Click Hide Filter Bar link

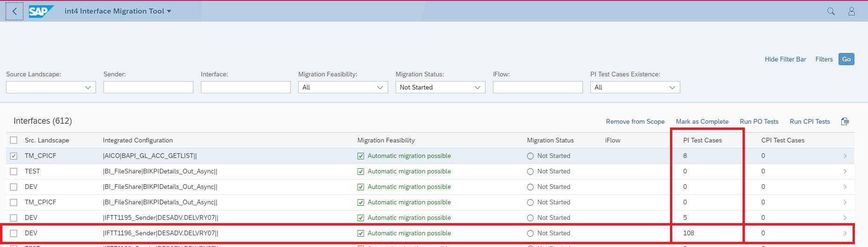tap(785, 59)
